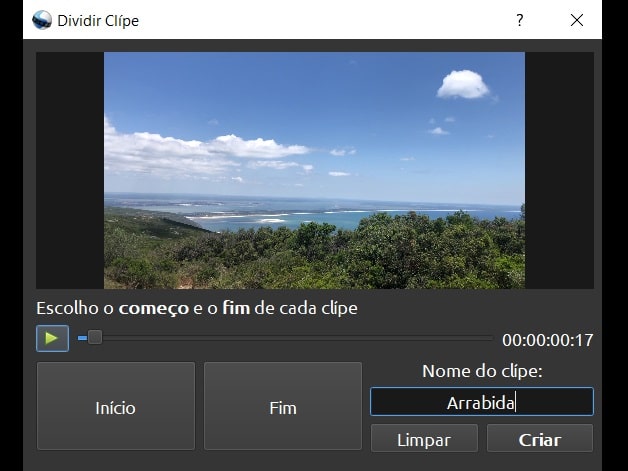Click the playback slider handle
Screen dimensions: 628x471
click(94, 338)
